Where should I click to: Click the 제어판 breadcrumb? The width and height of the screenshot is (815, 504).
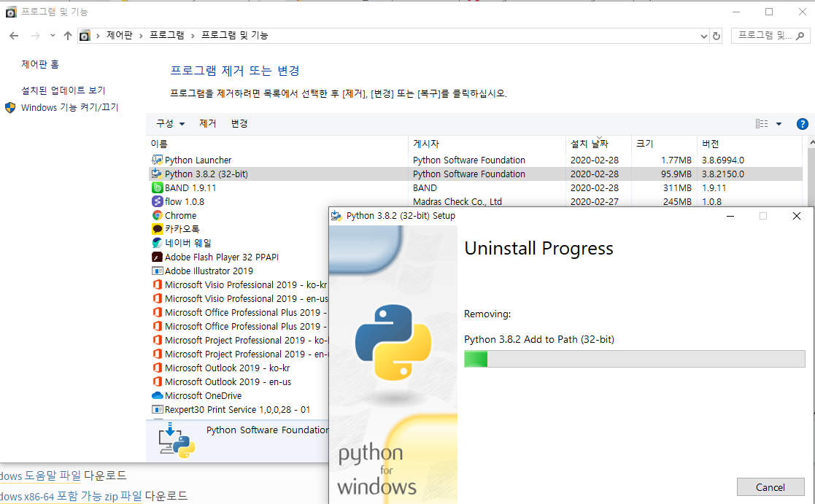120,35
